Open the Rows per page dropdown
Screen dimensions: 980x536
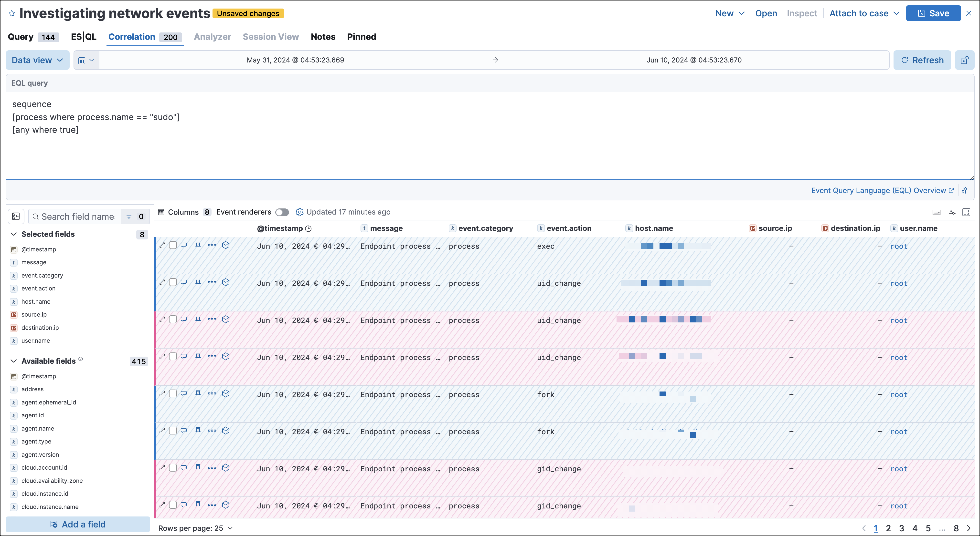tap(195, 528)
